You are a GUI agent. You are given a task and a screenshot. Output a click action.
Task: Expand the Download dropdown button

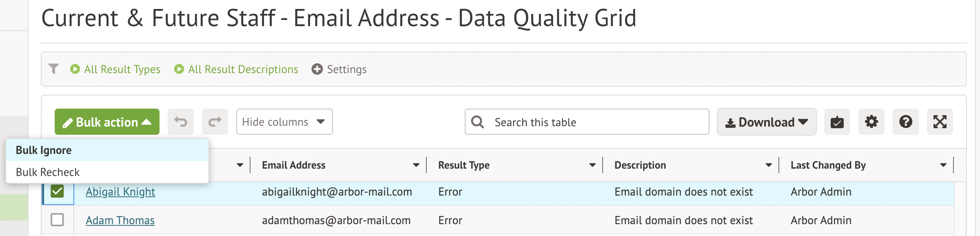pyautogui.click(x=766, y=122)
